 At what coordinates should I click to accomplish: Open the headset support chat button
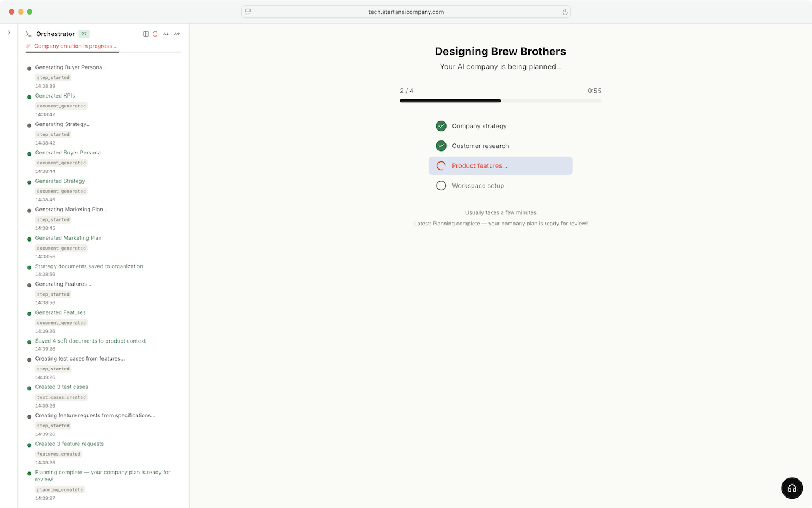(x=792, y=488)
